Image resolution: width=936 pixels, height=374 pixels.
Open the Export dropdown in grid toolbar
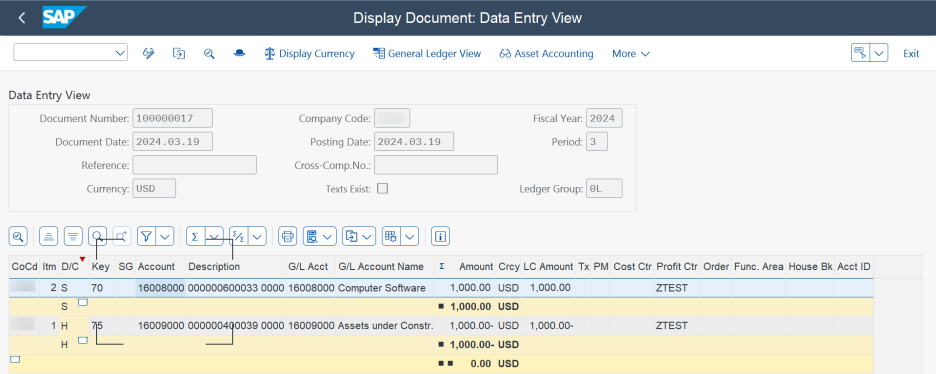(x=359, y=236)
